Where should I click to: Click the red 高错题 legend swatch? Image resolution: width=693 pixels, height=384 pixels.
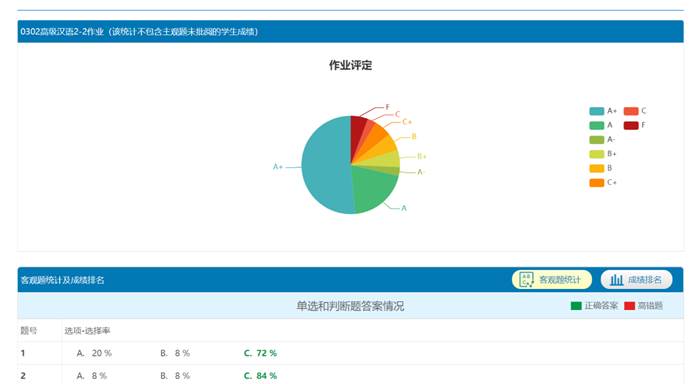(629, 306)
